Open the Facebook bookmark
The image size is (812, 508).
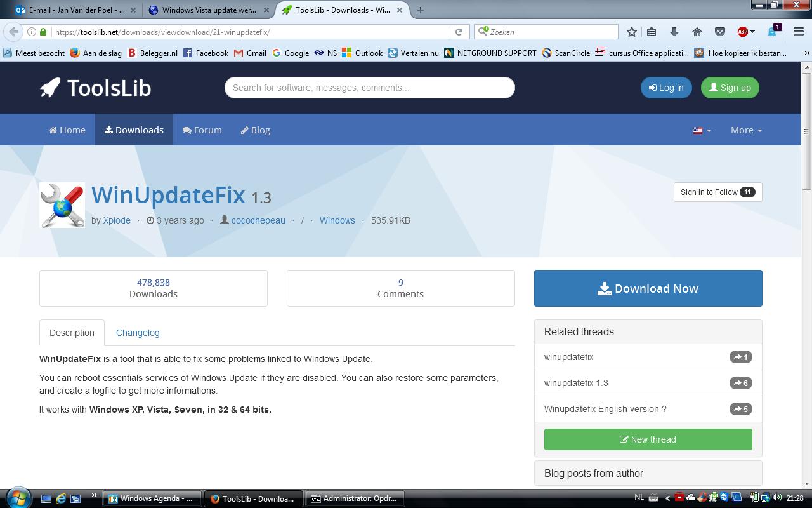pyautogui.click(x=206, y=53)
